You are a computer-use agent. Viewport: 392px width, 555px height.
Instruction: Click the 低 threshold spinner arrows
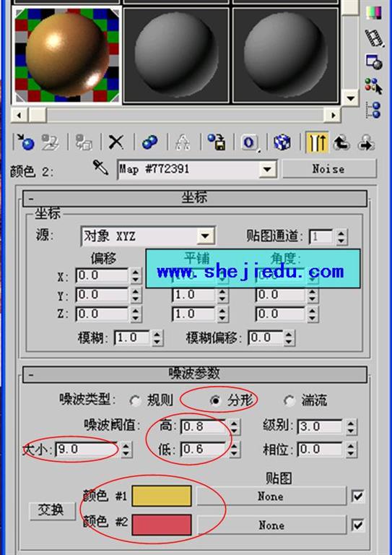tap(234, 449)
